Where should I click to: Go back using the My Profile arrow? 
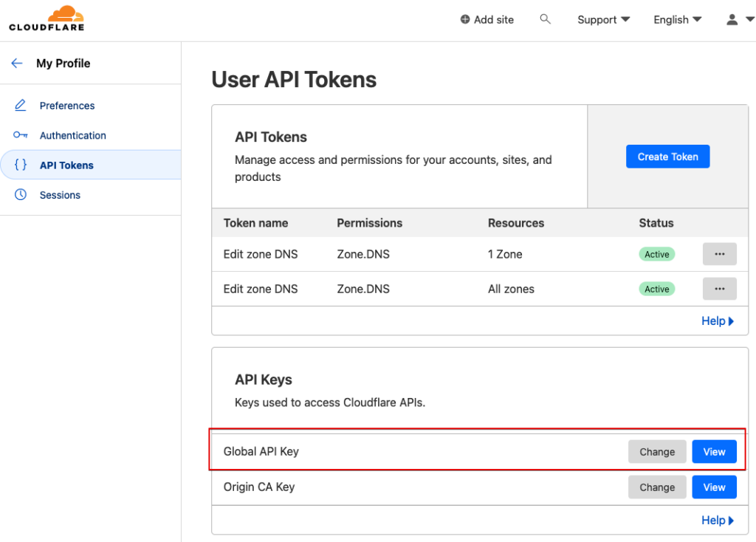click(x=17, y=64)
